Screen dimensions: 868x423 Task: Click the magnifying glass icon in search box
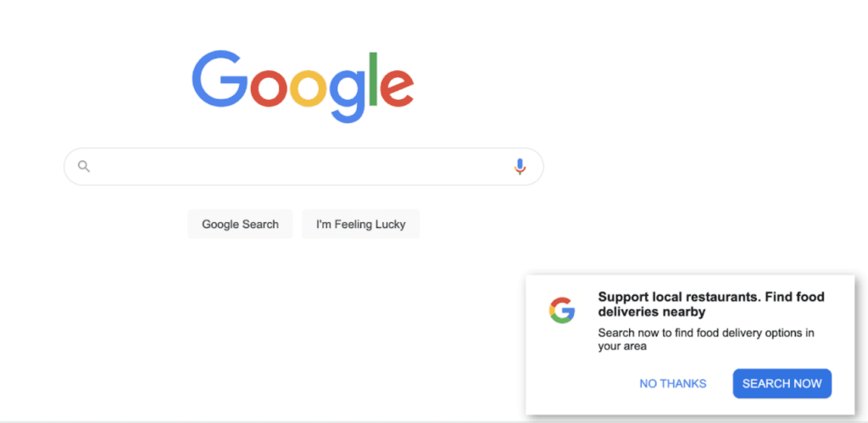pyautogui.click(x=84, y=166)
